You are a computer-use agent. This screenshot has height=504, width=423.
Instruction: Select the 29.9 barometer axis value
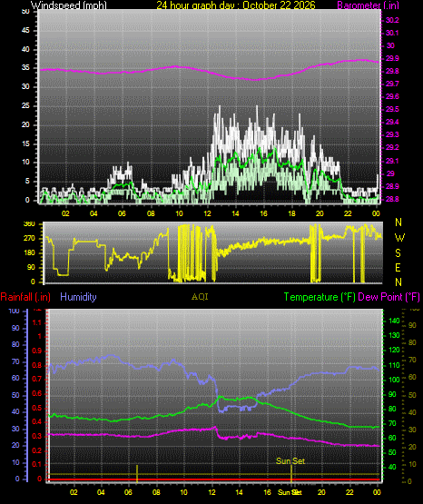point(392,58)
